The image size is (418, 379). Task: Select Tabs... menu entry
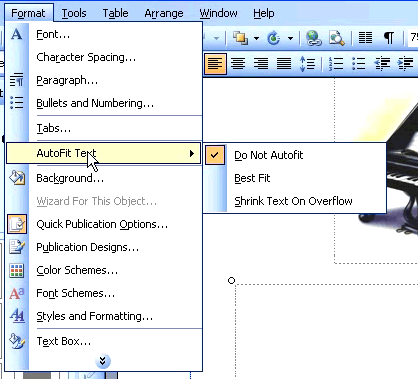(x=104, y=128)
